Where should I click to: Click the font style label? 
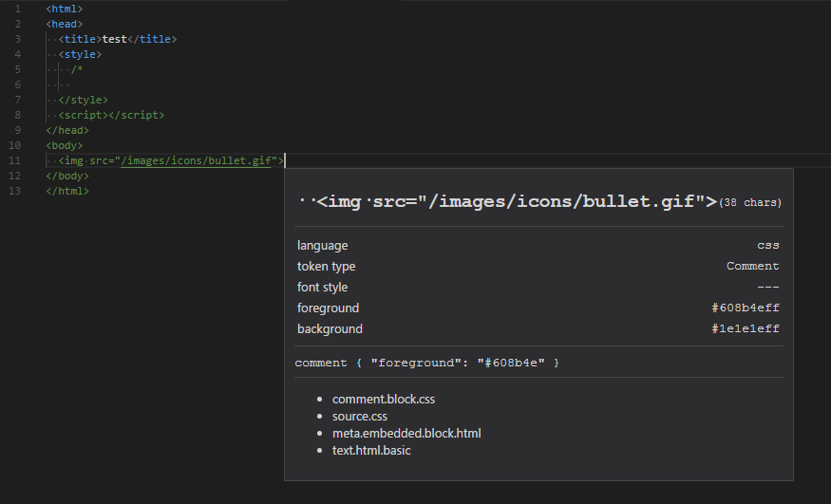322,287
